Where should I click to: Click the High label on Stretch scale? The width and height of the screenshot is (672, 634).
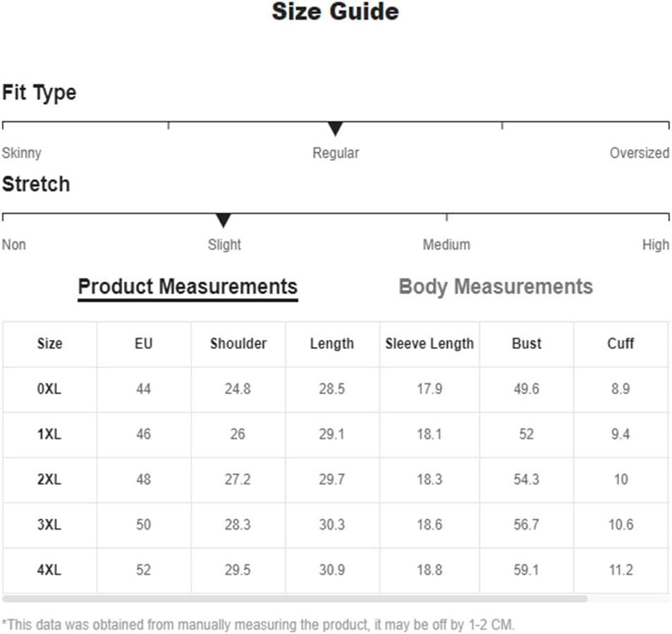656,245
